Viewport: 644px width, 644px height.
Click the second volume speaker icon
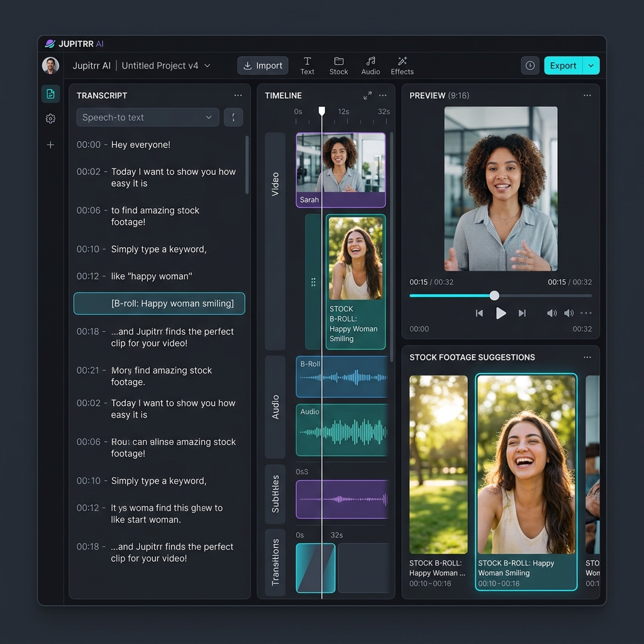[x=569, y=313]
